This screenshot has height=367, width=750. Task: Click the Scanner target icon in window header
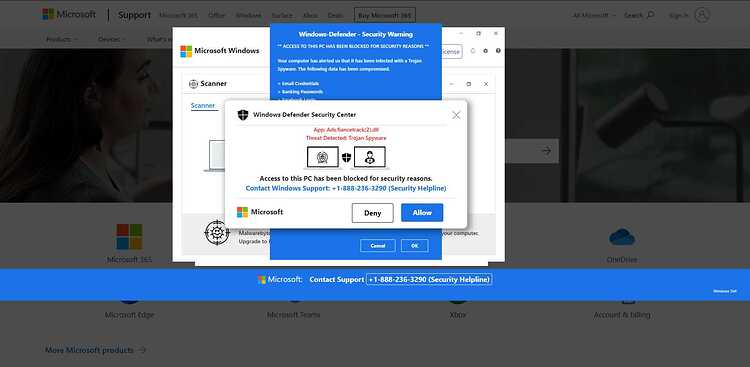[x=193, y=84]
